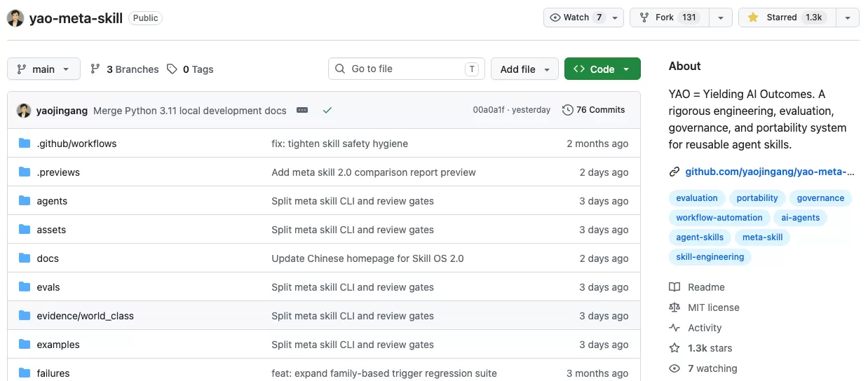The width and height of the screenshot is (868, 381).
Task: Click the yao-meta-skill repository title
Action: tap(76, 18)
